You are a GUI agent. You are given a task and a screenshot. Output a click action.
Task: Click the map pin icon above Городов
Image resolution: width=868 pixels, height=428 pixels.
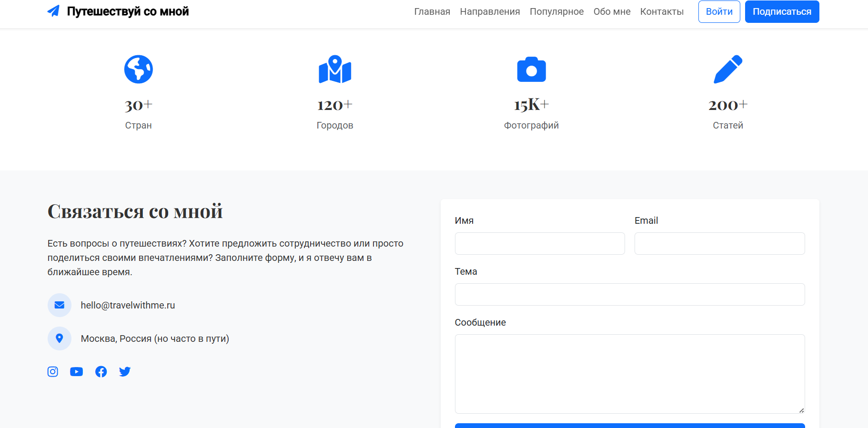point(335,70)
